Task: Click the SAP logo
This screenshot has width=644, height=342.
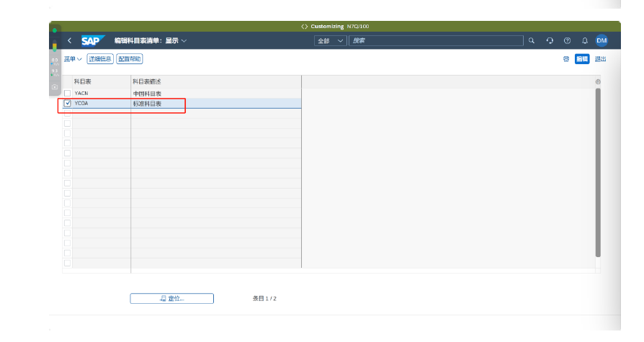Action: [93, 41]
